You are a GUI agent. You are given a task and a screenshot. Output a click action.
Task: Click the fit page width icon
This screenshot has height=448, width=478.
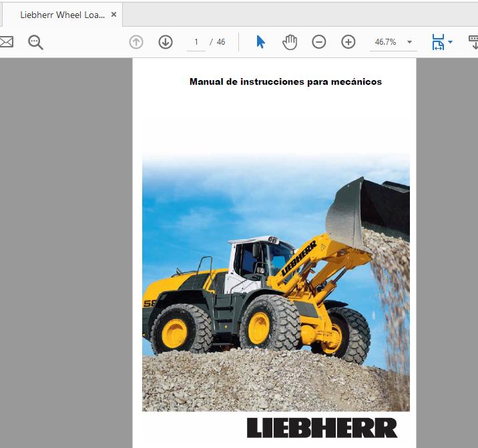(x=438, y=42)
